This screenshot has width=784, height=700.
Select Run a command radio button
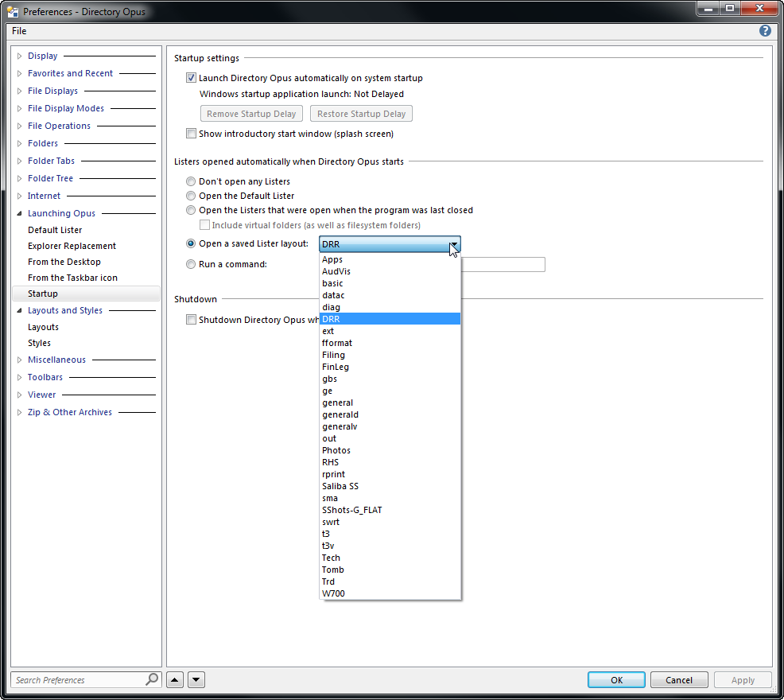[191, 264]
